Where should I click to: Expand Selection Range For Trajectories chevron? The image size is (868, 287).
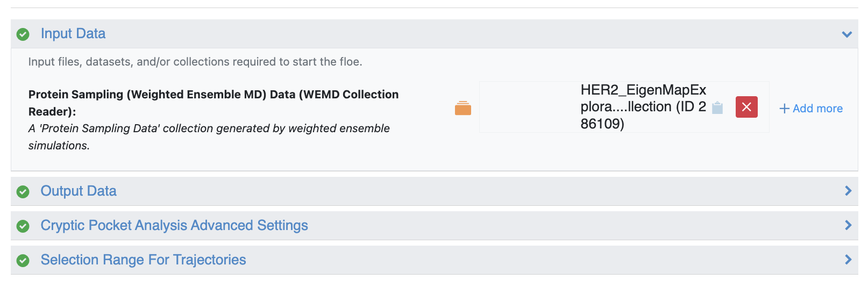click(848, 260)
